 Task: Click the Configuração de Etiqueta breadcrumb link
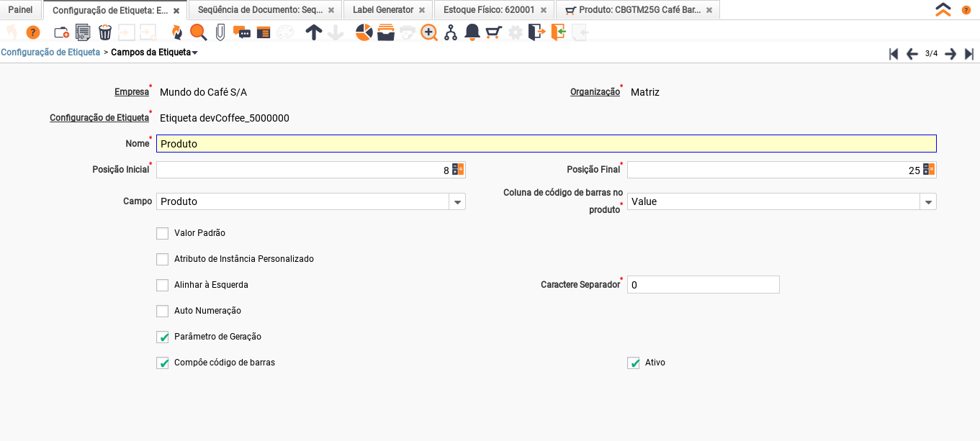pos(50,53)
